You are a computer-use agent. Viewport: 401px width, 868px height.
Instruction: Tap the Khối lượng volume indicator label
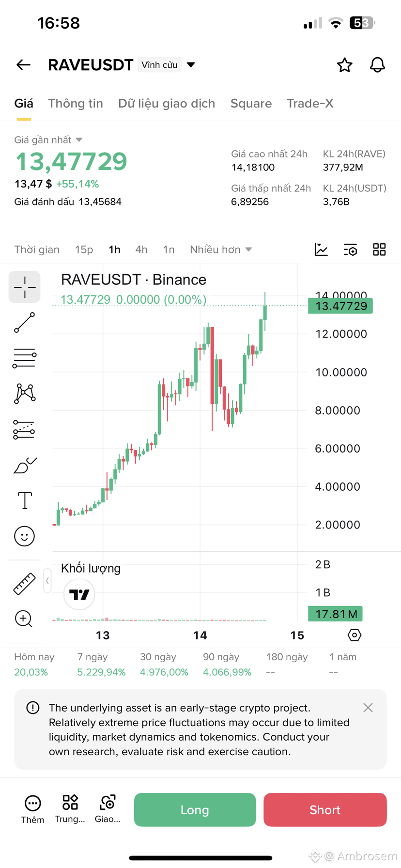coord(91,568)
